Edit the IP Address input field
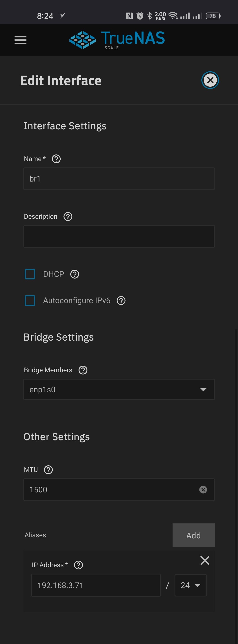Screen dimensions: 238x644 pyautogui.click(x=96, y=585)
